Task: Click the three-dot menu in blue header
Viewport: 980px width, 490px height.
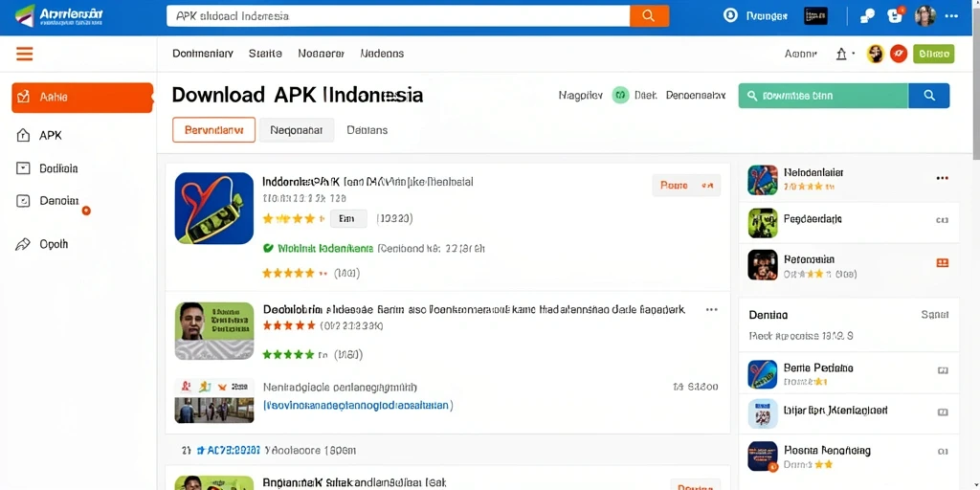Action: 952,16
